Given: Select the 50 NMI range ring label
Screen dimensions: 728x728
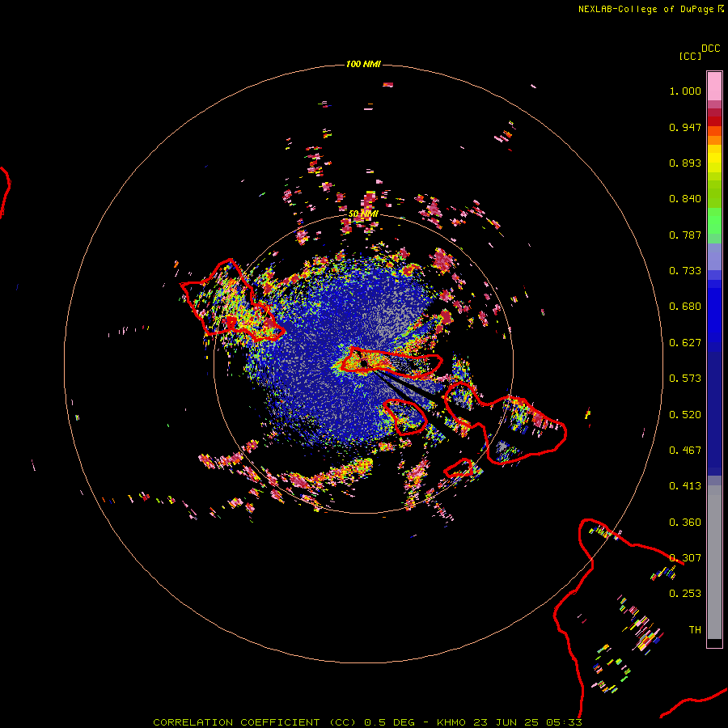Looking at the screenshot, I should tap(363, 214).
